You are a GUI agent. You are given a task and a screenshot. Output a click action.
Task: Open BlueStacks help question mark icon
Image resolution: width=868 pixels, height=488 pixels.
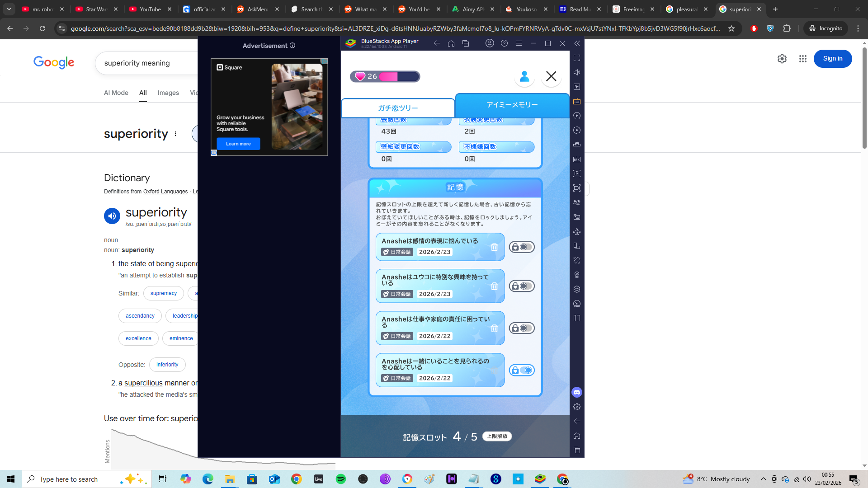pyautogui.click(x=505, y=43)
